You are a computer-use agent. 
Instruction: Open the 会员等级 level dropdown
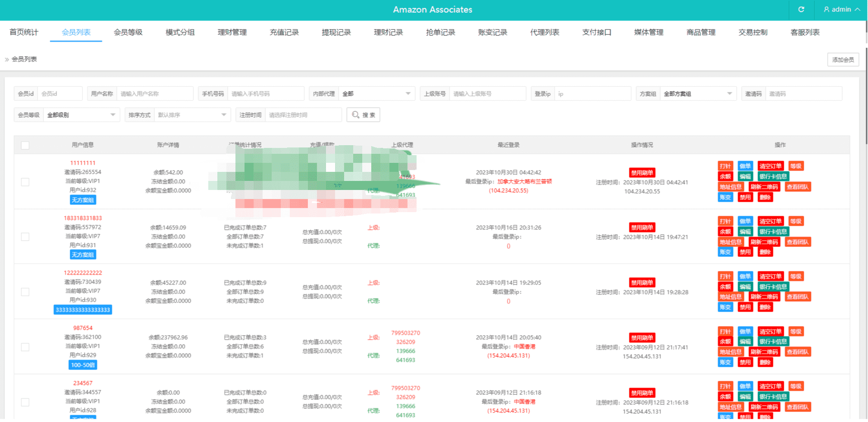81,115
